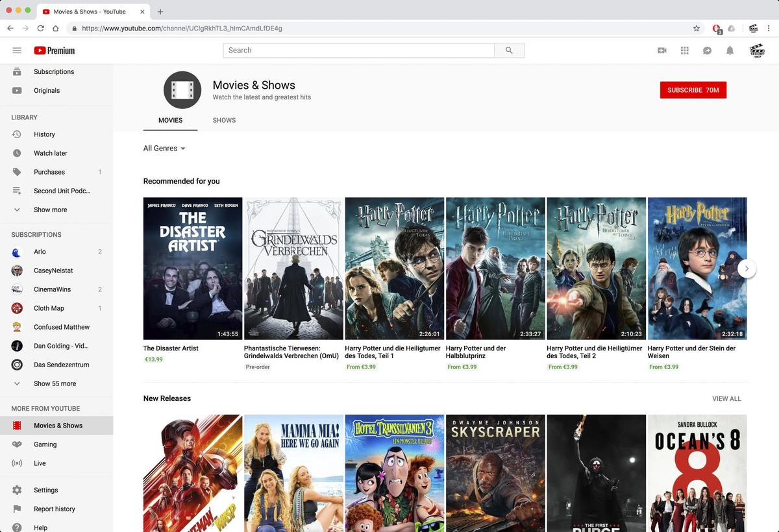779x532 pixels.
Task: Open the YouTube apps grid
Action: [x=684, y=51]
